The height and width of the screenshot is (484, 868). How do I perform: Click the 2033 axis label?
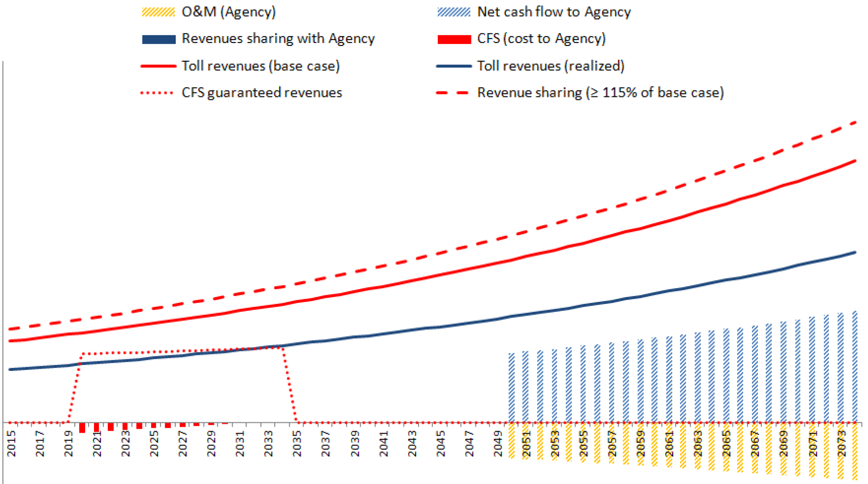(x=268, y=443)
